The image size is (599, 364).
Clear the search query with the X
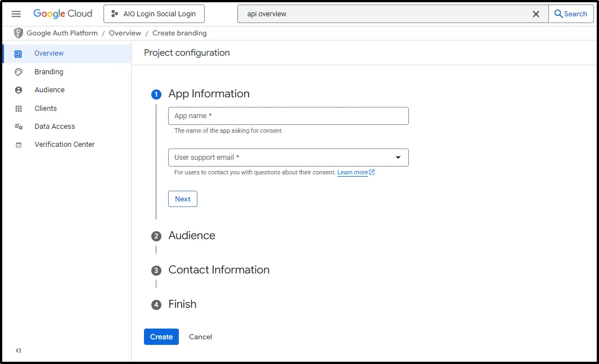click(536, 14)
